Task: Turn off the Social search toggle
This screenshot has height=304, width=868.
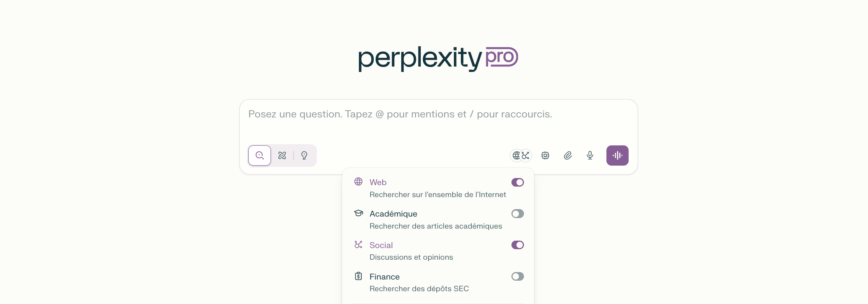Action: [517, 245]
